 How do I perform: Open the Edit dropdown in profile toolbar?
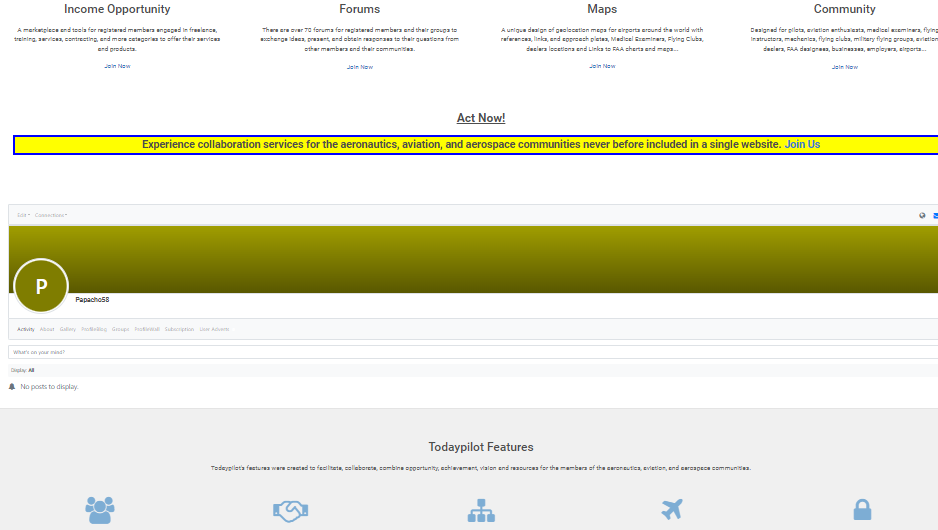pos(23,215)
